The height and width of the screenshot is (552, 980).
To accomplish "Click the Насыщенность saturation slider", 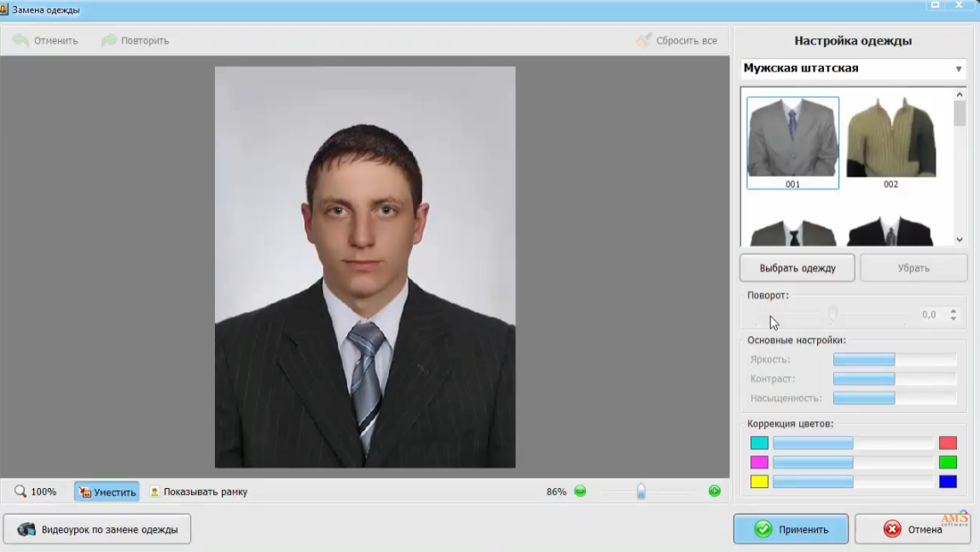I will coord(895,398).
